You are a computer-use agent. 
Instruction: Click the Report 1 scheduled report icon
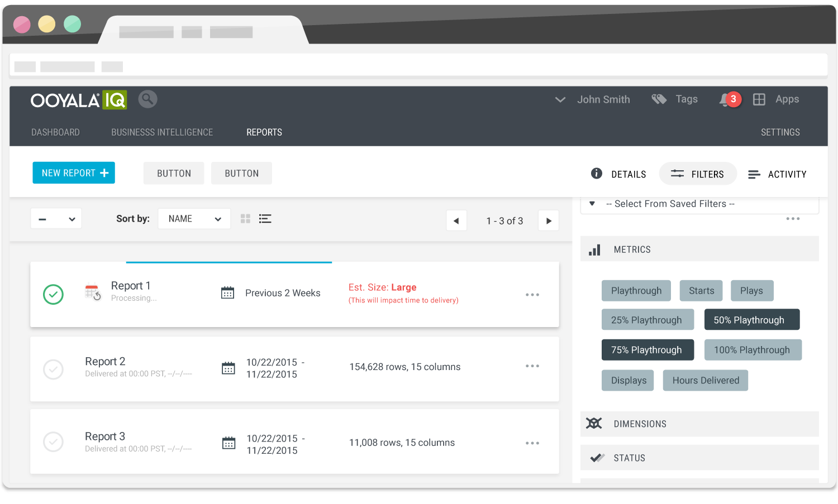(93, 292)
